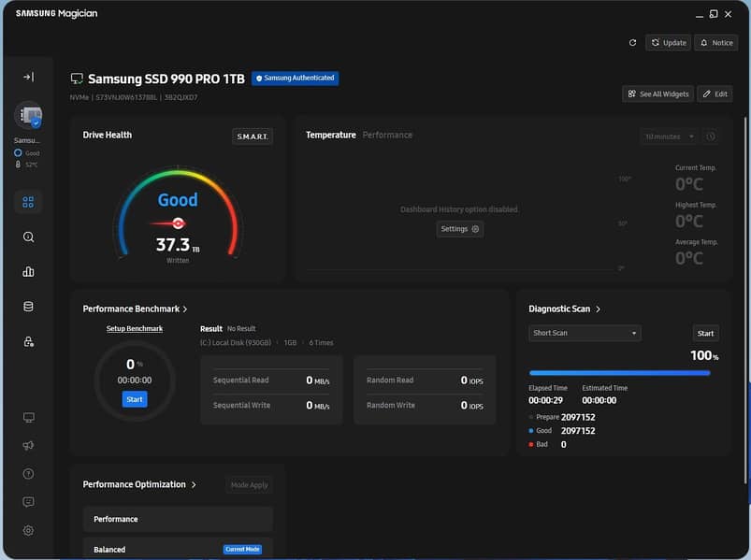Click the monitor icon before drive name
The height and width of the screenshot is (560, 751).
tap(77, 79)
